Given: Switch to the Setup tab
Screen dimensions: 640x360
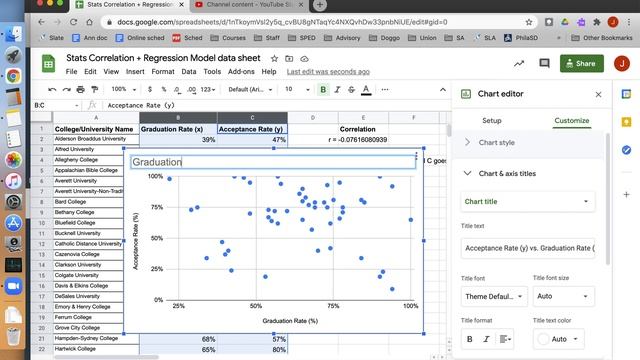Looking at the screenshot, I should (491, 121).
